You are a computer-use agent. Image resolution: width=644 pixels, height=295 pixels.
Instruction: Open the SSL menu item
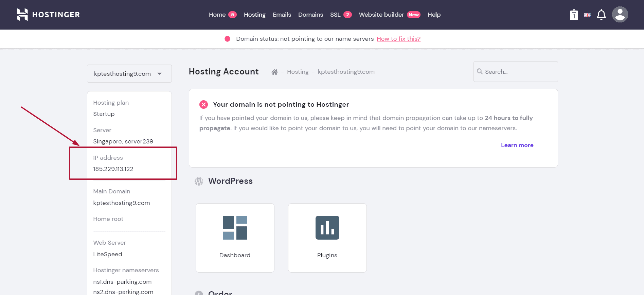point(335,15)
